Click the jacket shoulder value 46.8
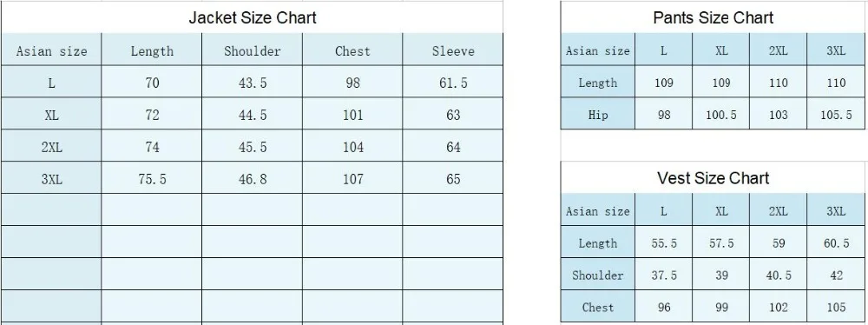 coord(252,179)
